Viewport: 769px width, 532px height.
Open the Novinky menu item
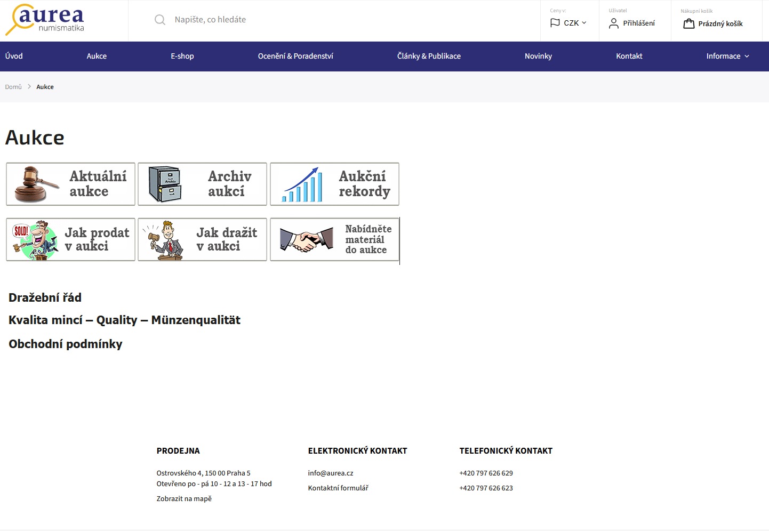tap(538, 56)
